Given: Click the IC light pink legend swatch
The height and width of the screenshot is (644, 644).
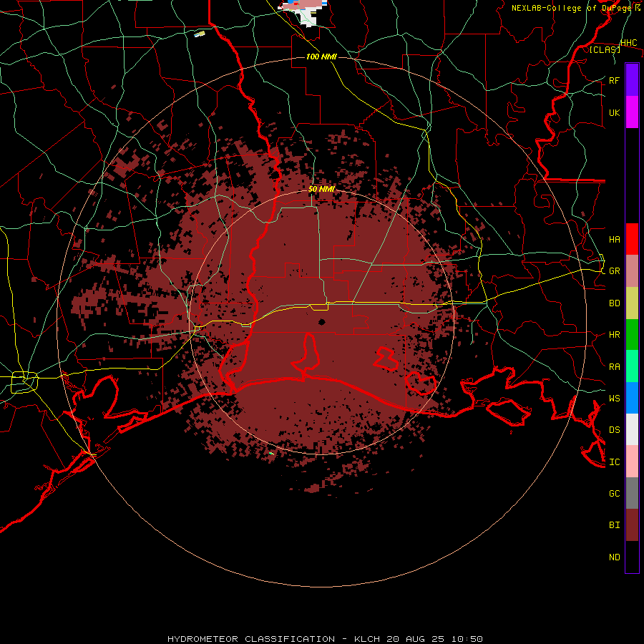Looking at the screenshot, I should [x=632, y=462].
